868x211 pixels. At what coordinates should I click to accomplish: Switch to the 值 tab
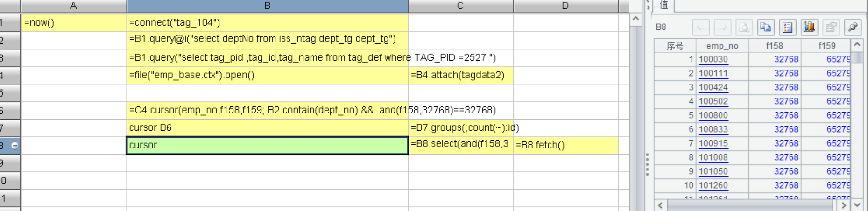tap(663, 5)
